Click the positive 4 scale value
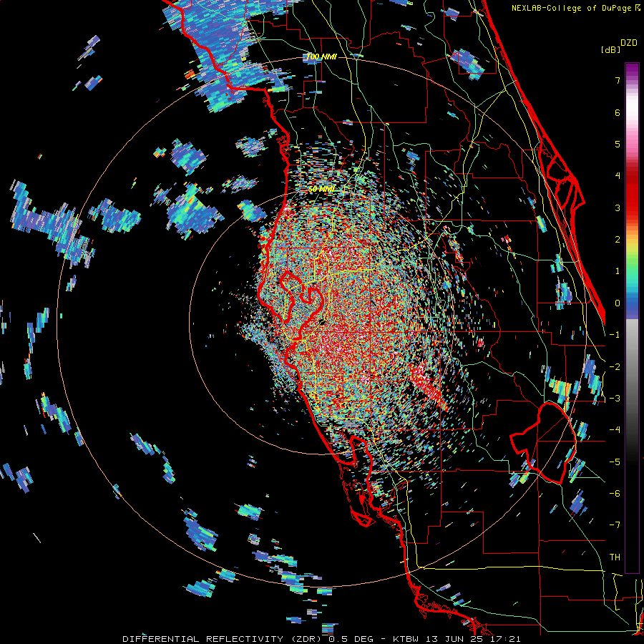Viewport: 644px width, 644px height. [618, 176]
